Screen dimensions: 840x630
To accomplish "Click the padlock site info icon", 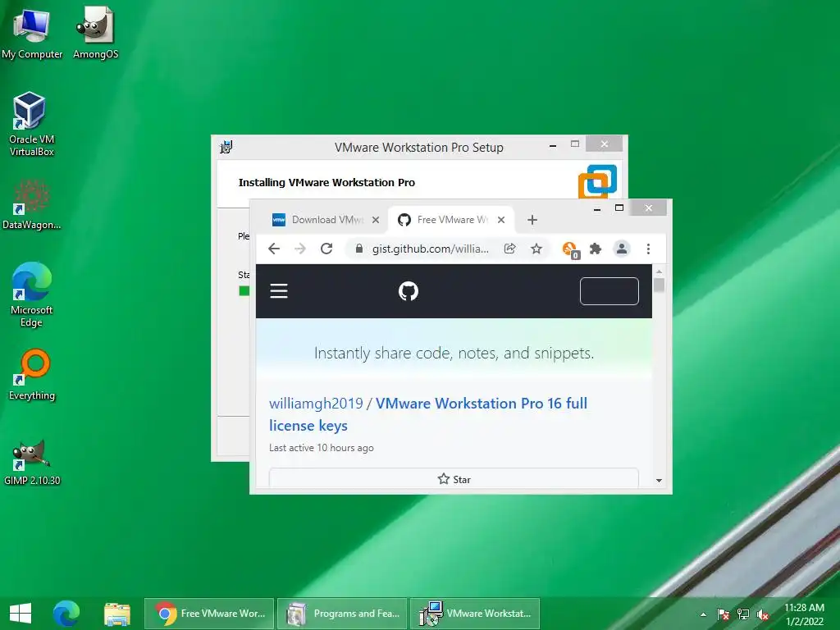I will (359, 249).
